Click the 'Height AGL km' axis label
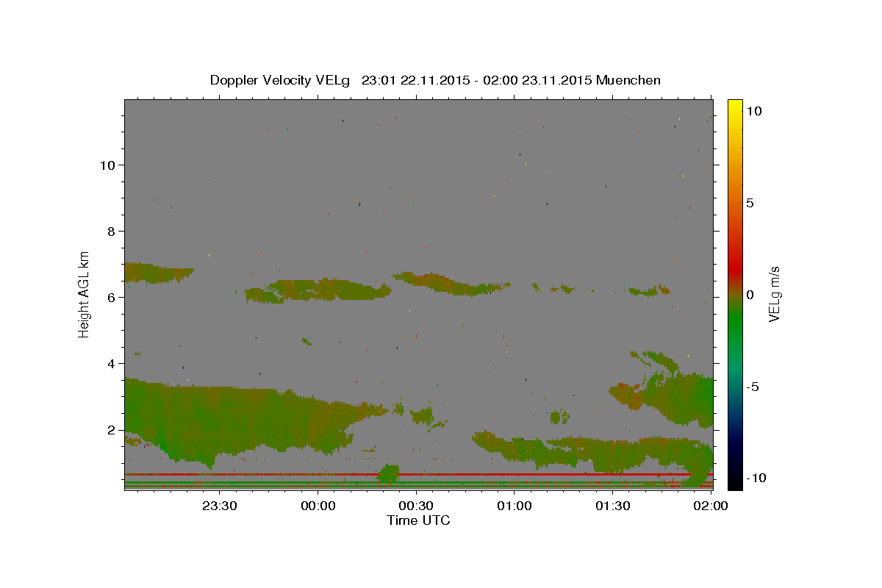882x588 pixels. (85, 293)
